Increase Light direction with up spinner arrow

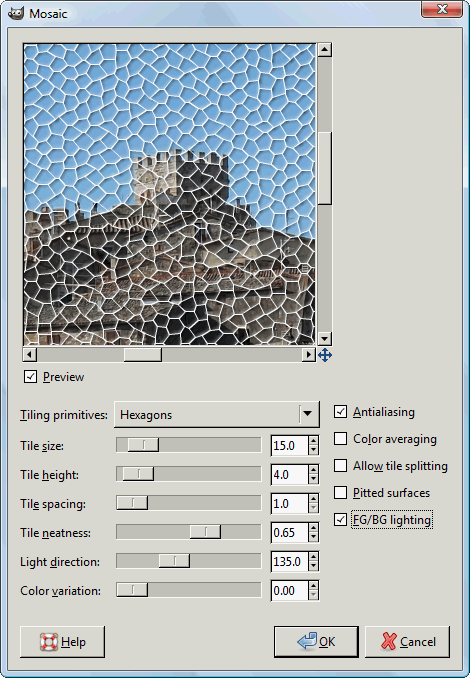313,556
